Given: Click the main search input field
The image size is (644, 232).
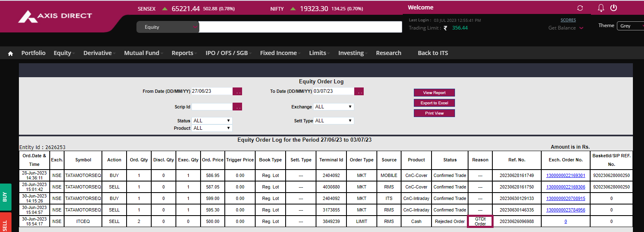Looking at the screenshot, I should pos(300,27).
